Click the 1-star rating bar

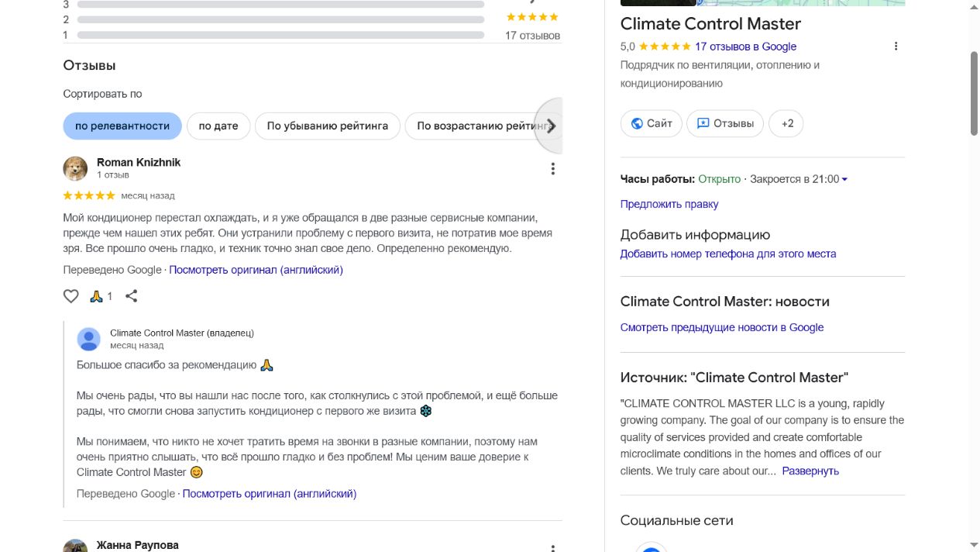280,35
